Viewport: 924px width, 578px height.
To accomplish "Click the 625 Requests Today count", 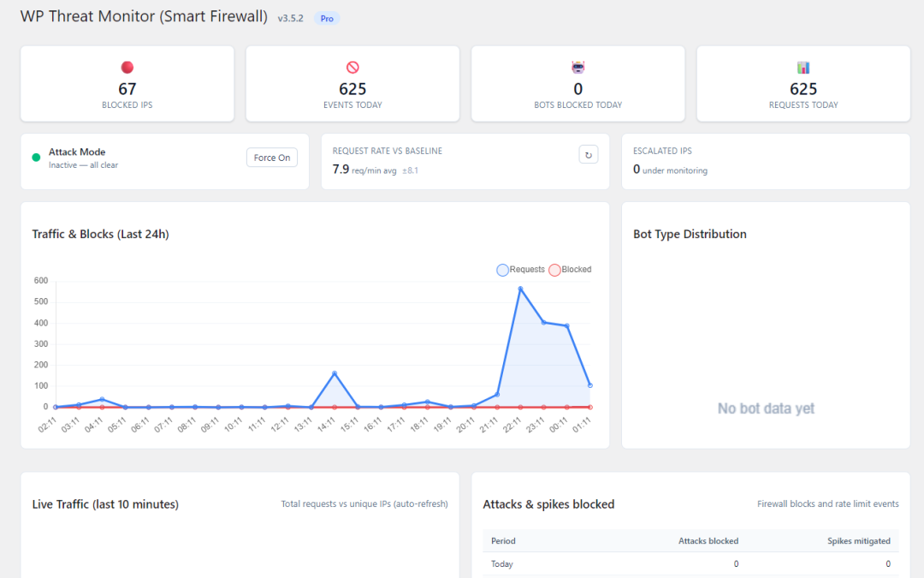I will 803,89.
